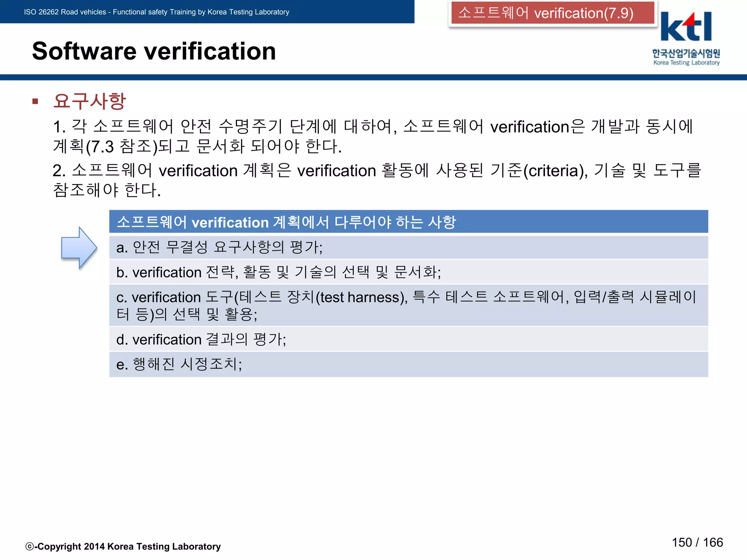747x560 pixels.
Task: Click the 'Software verification' slide title
Action: [154, 51]
